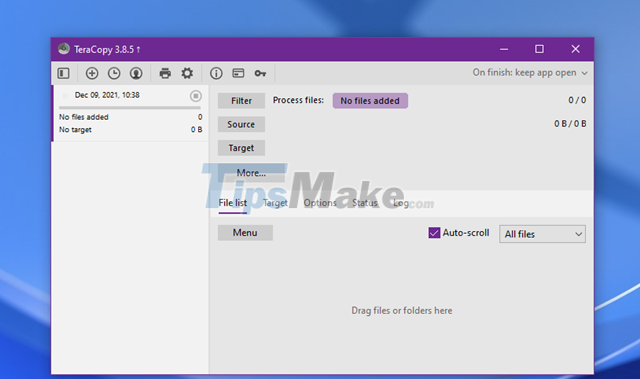Click the No files added purple button
Image resolution: width=640 pixels, height=379 pixels.
(x=370, y=101)
